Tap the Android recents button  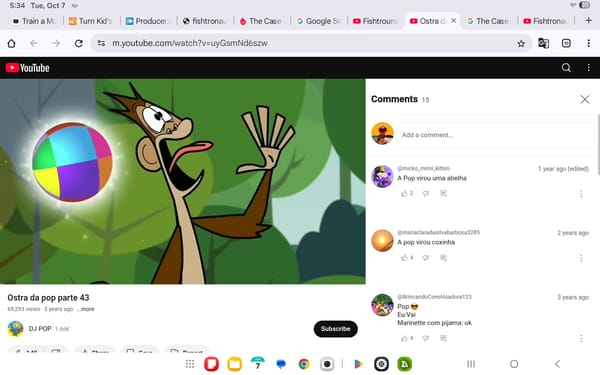tap(471, 364)
